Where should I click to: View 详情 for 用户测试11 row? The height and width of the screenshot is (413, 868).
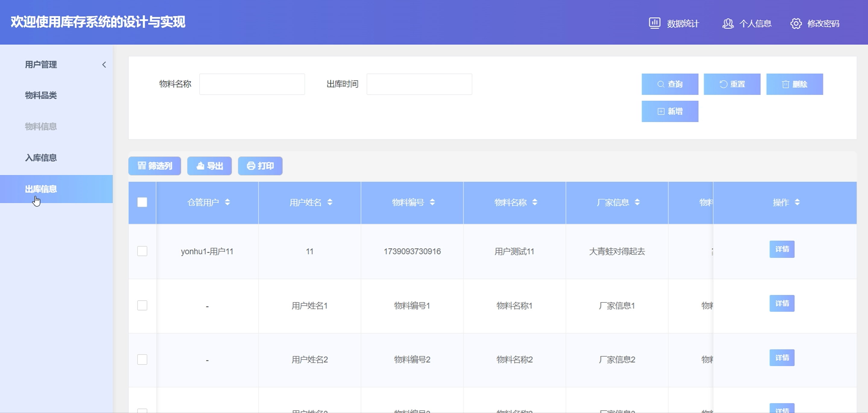[x=782, y=249]
